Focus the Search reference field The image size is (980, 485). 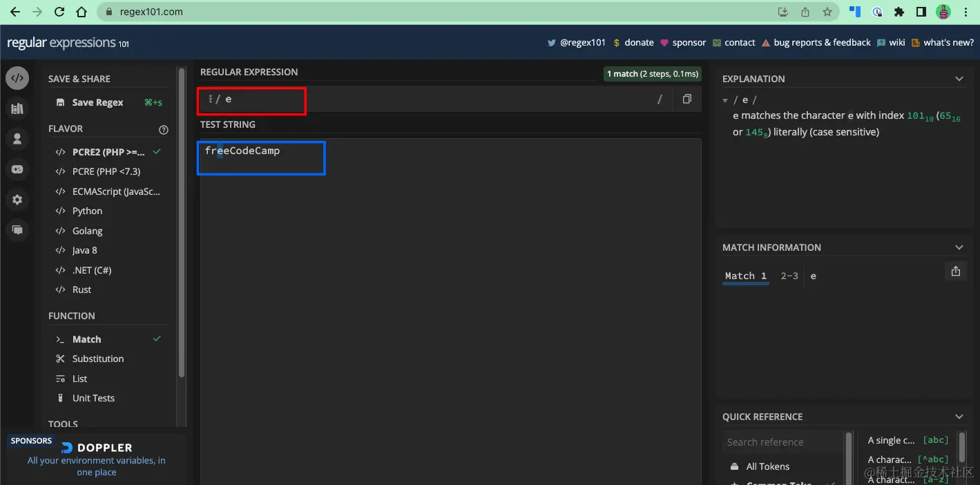(x=783, y=442)
